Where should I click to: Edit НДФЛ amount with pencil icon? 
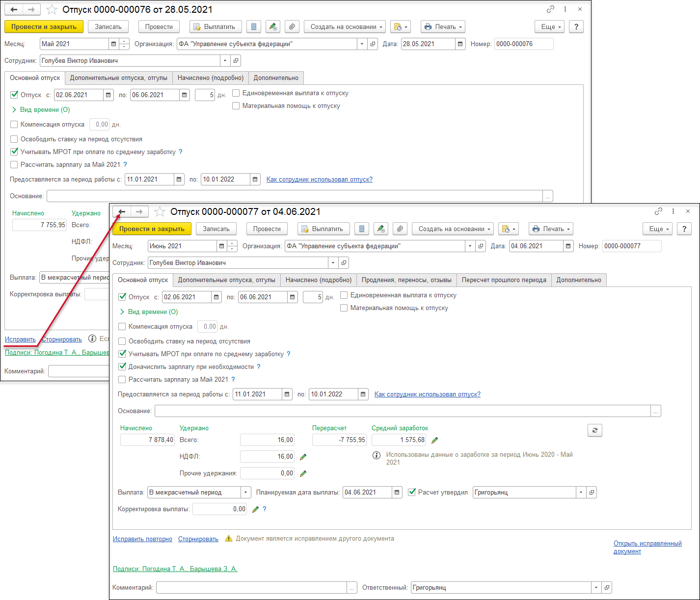tap(303, 457)
